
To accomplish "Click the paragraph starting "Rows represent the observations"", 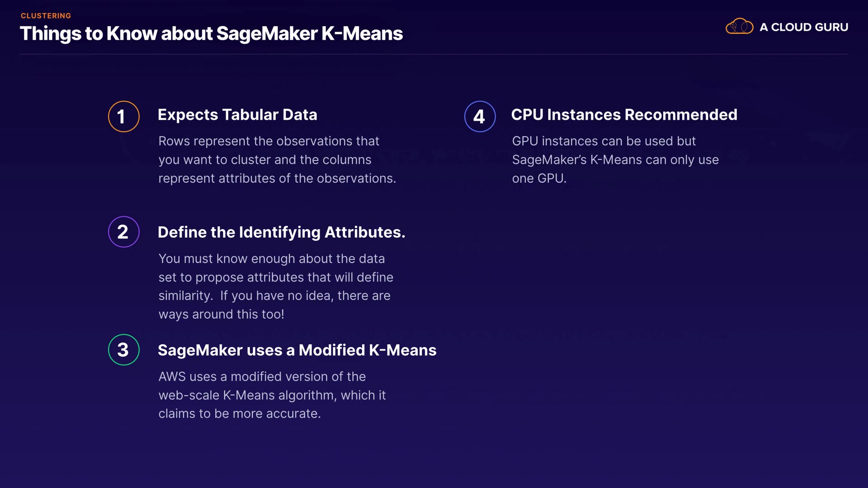I will (277, 160).
